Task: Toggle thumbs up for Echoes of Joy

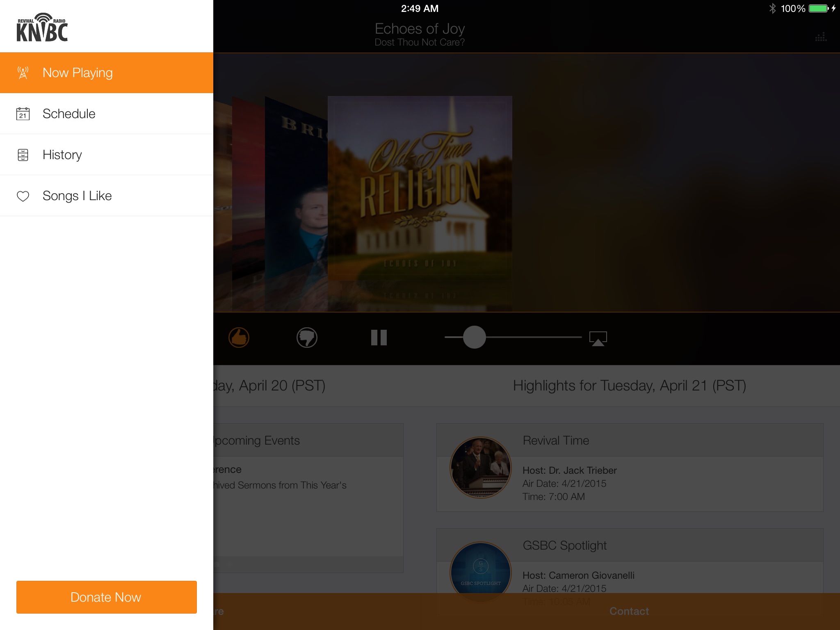Action: (x=240, y=338)
